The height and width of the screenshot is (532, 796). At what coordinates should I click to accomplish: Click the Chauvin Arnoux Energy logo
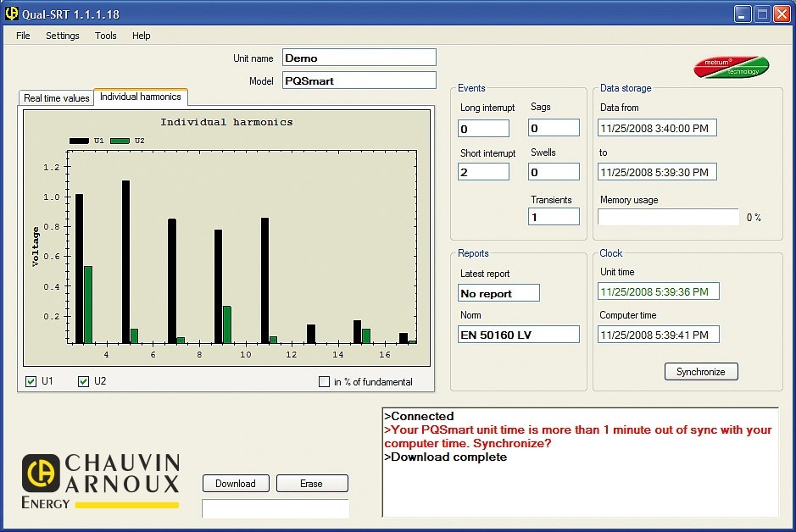[x=101, y=481]
